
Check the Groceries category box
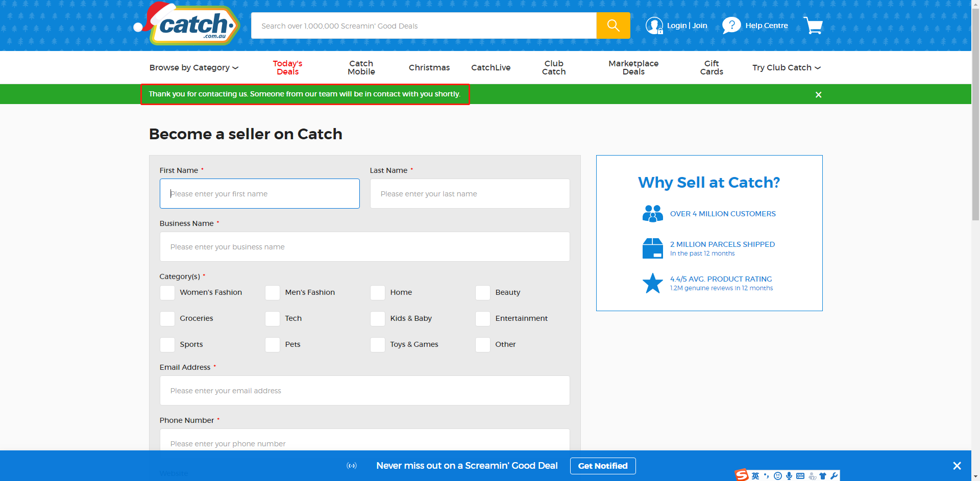tap(167, 319)
